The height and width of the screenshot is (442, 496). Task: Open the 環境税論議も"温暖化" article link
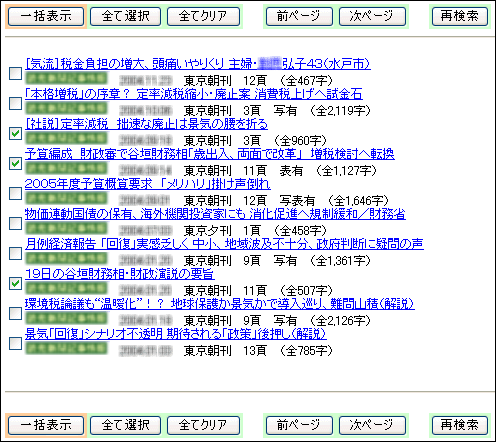tap(220, 304)
